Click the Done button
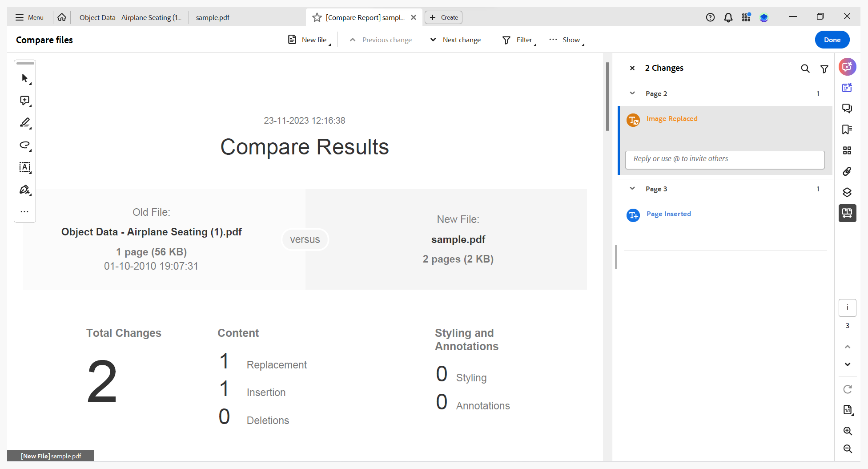This screenshot has width=868, height=469. click(832, 40)
